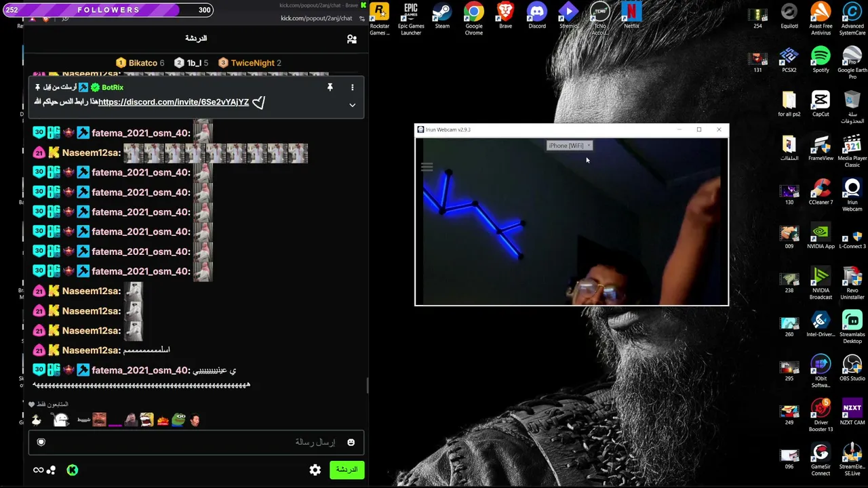Open Rockstar Games Launcher desktop icon
Screen dimensions: 868x488
(379, 20)
